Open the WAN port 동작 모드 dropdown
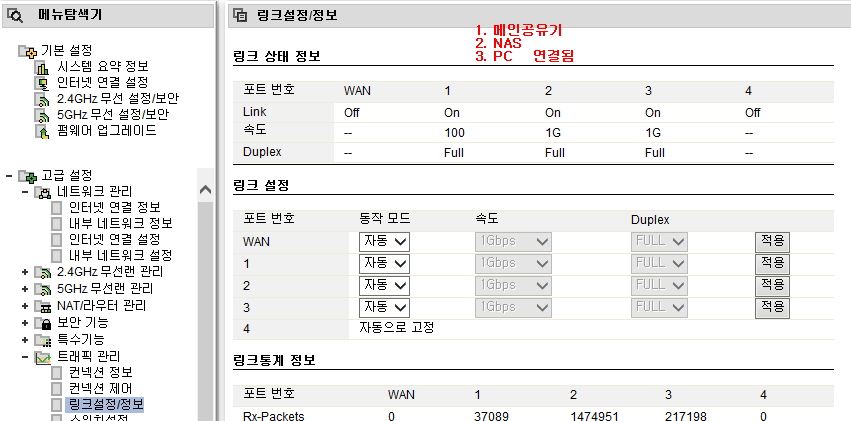This screenshot has width=851, height=421. pyautogui.click(x=384, y=242)
